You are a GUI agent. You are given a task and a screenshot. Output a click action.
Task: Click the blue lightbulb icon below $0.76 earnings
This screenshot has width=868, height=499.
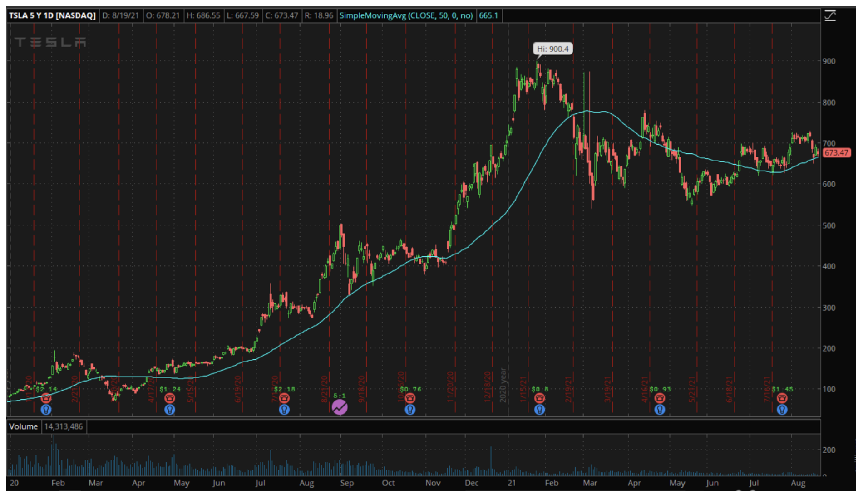410,410
